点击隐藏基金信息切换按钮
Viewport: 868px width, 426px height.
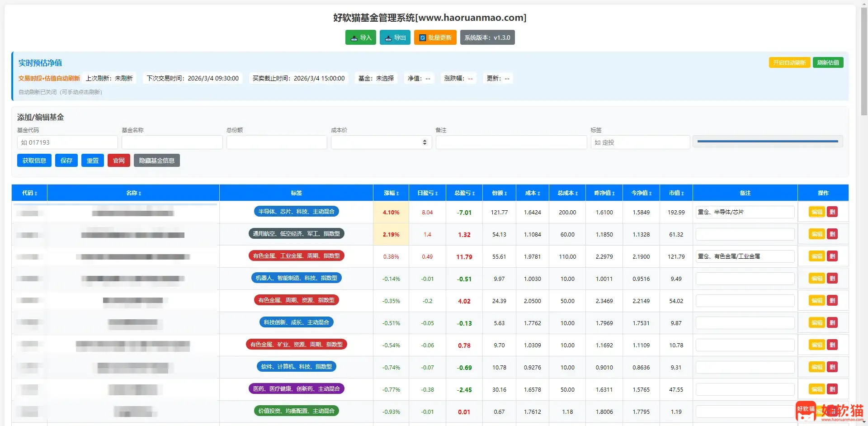click(x=156, y=160)
